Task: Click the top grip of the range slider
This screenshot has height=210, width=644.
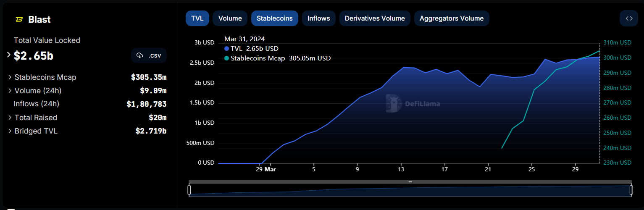Action: click(x=410, y=182)
